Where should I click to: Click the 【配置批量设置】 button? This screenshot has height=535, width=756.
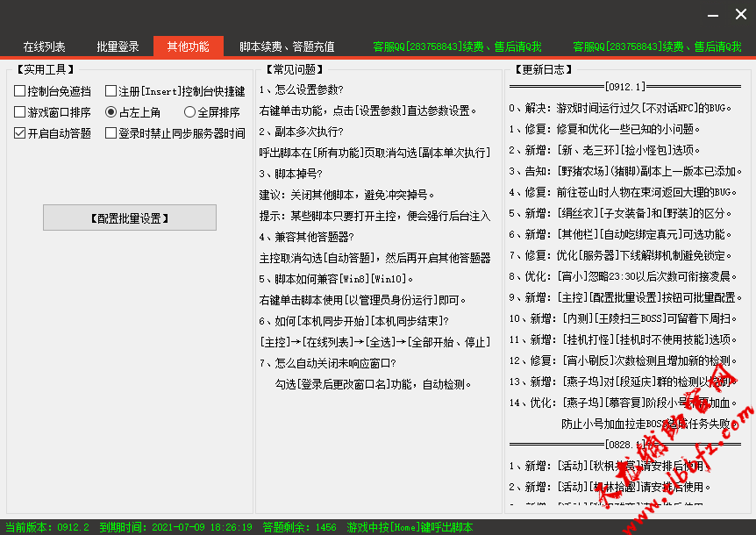coord(130,218)
